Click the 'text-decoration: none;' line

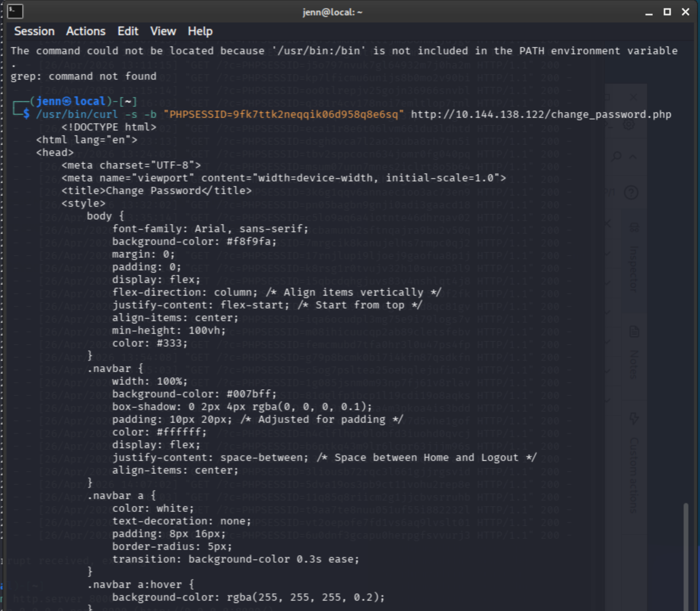[182, 521]
